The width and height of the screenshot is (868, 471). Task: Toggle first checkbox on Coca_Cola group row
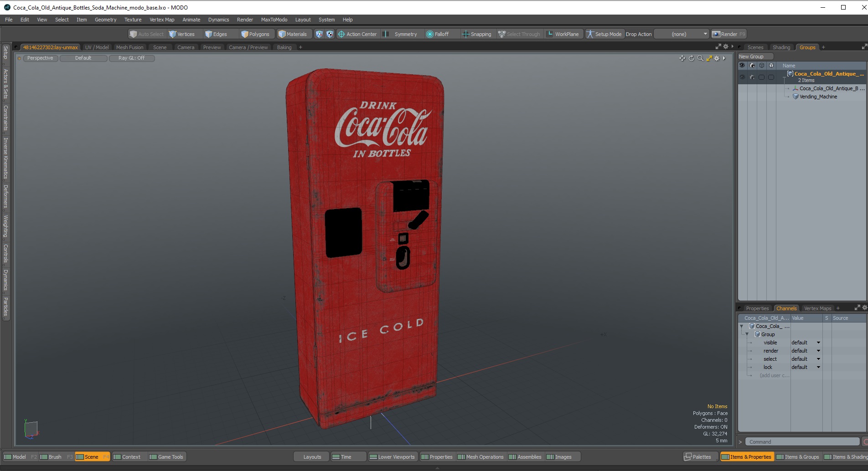762,77
